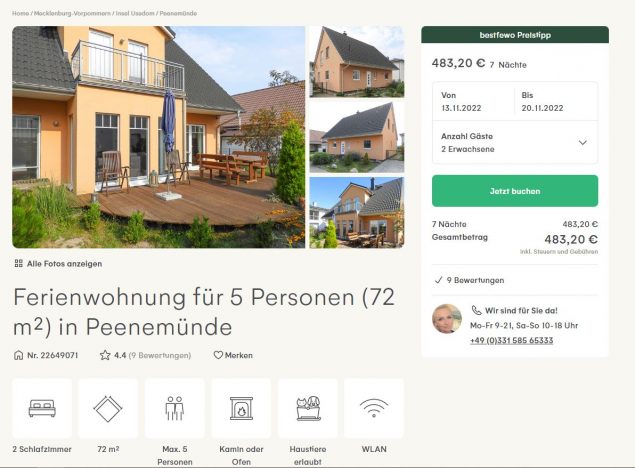Click the Haustiere erlaubt pets icon

coord(308,408)
